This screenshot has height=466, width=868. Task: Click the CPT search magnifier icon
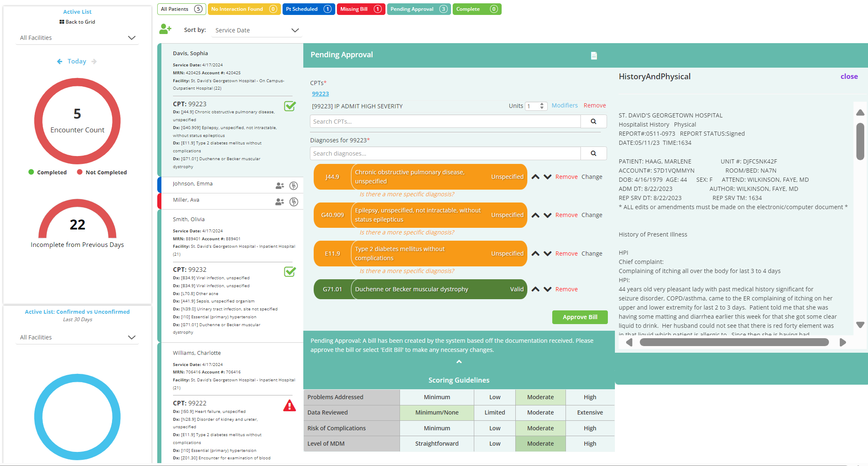click(x=593, y=121)
